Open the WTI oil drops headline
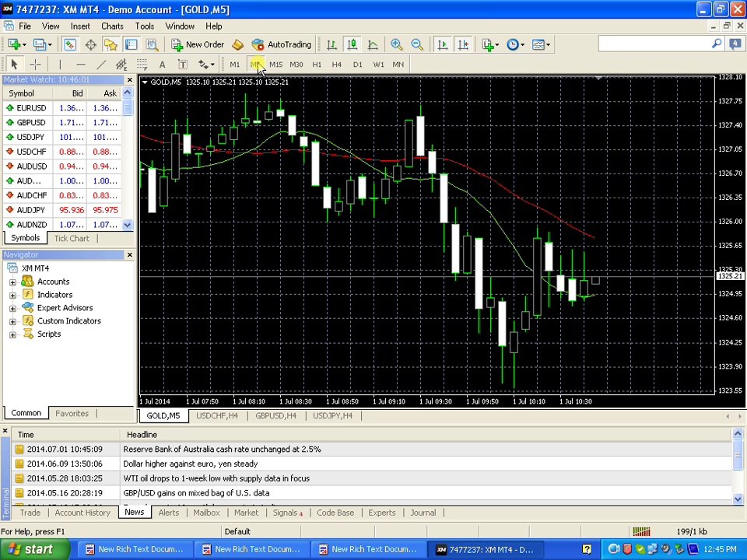Viewport: 747px width, 560px height. tap(216, 478)
